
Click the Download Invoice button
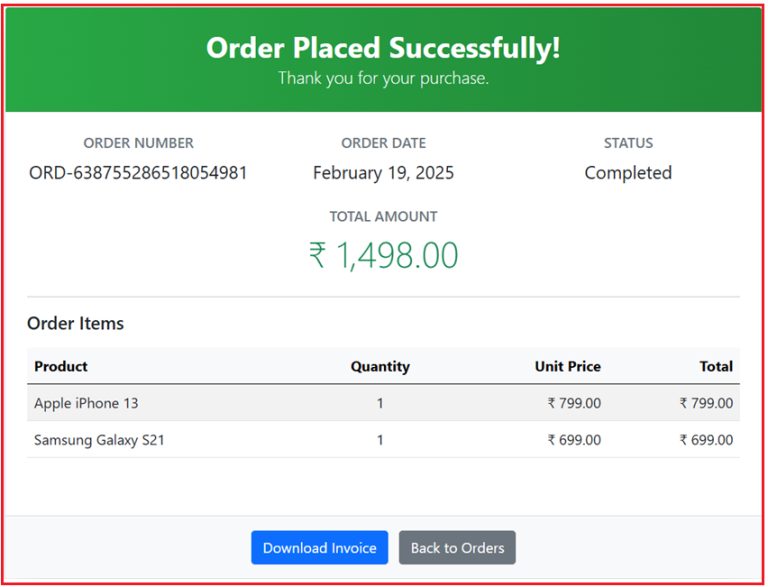[x=319, y=548]
